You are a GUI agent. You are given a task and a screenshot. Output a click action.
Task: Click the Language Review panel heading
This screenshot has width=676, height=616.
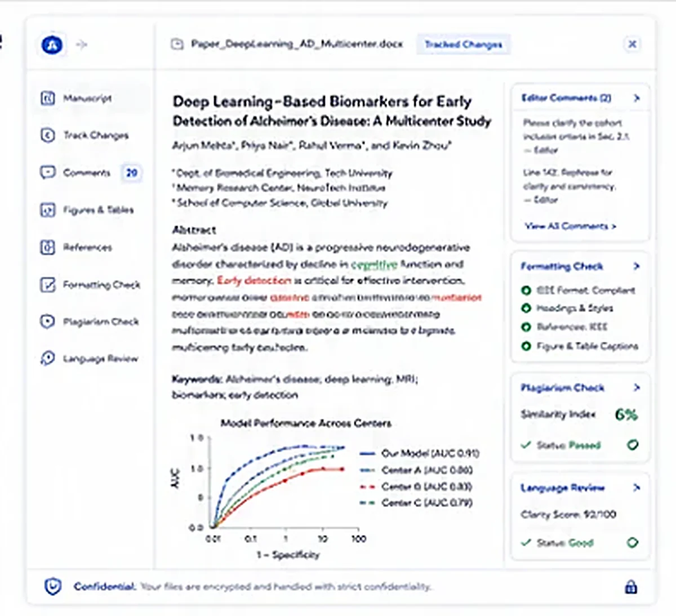562,488
